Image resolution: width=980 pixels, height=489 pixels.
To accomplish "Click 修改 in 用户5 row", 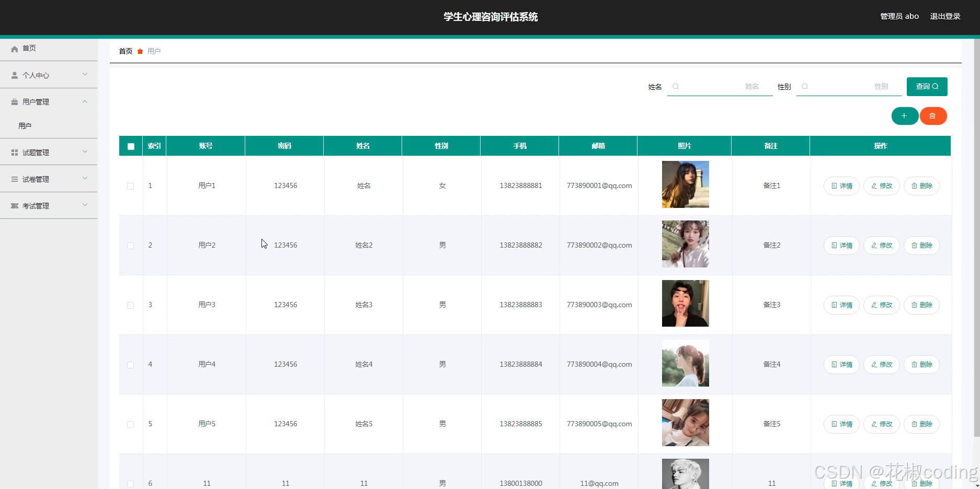I will [x=881, y=424].
